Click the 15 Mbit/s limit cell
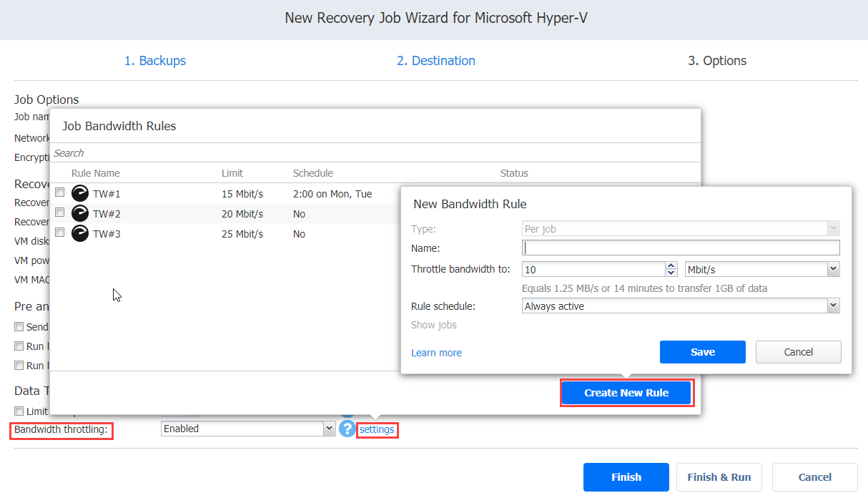Screen dimensions: 868x503 point(242,194)
